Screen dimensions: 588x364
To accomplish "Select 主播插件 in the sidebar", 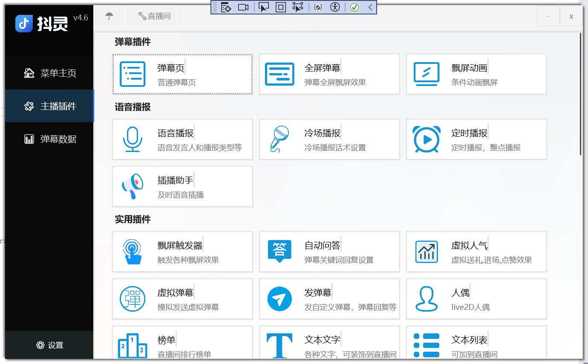I will (49, 106).
